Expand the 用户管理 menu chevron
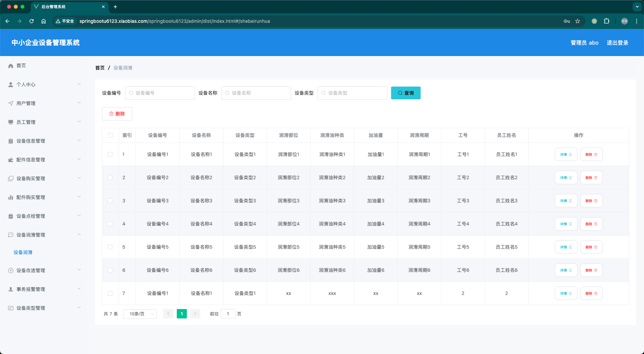Screen dimensions: 644x354 (79, 103)
